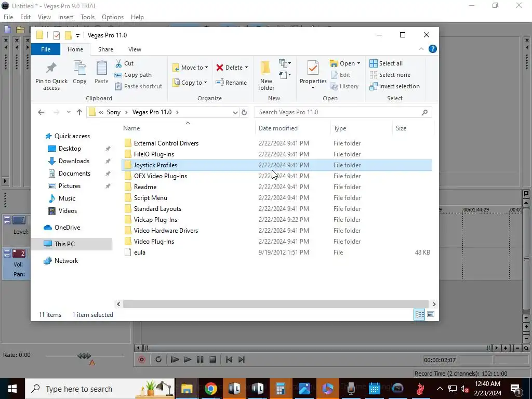The height and width of the screenshot is (399, 532).
Task: Pause playback in Vegas transport
Action: point(200,360)
